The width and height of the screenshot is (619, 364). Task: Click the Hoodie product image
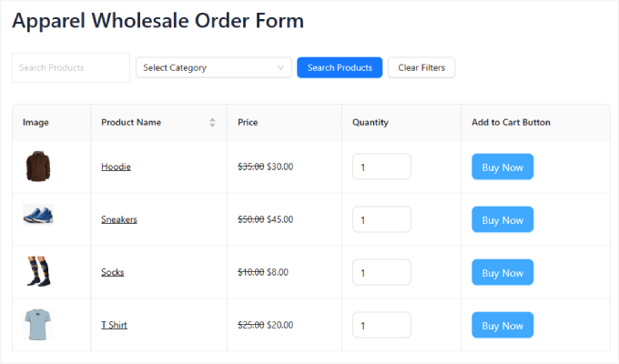38,167
